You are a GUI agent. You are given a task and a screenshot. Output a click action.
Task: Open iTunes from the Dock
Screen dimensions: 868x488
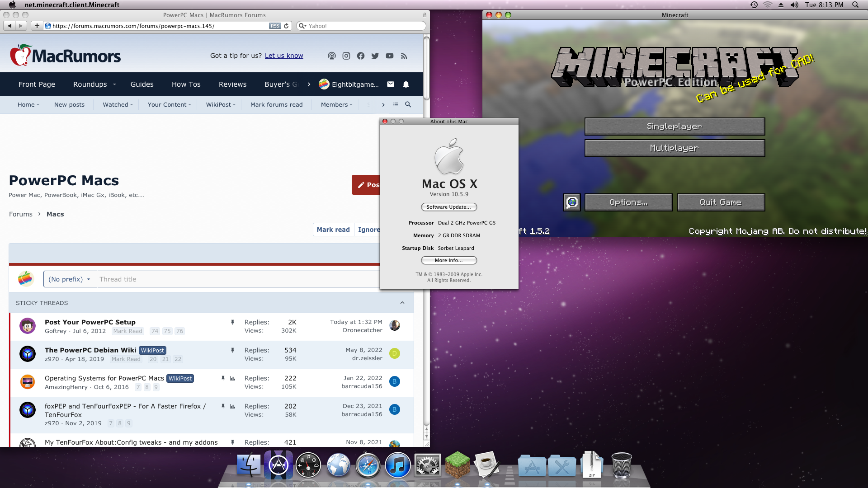pyautogui.click(x=397, y=465)
